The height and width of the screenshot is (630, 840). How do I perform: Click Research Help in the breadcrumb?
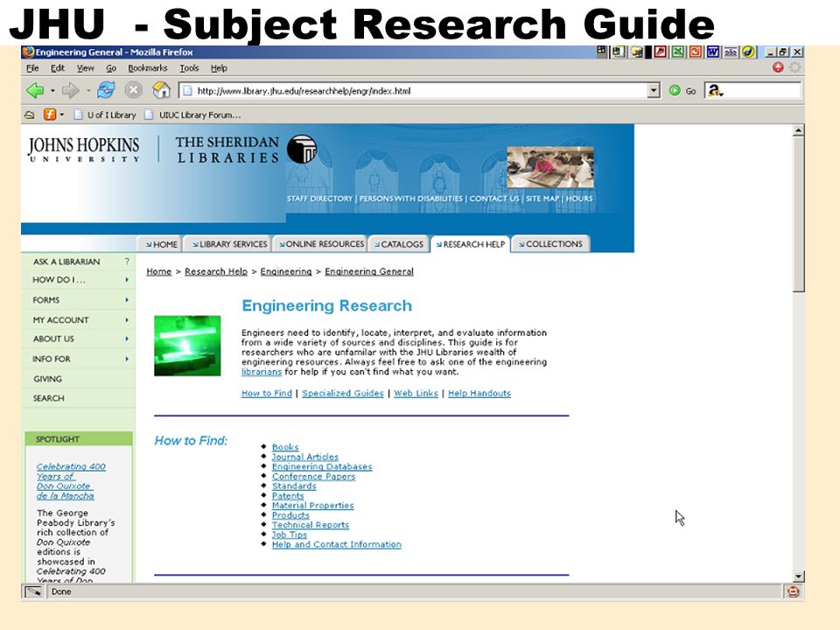216,271
